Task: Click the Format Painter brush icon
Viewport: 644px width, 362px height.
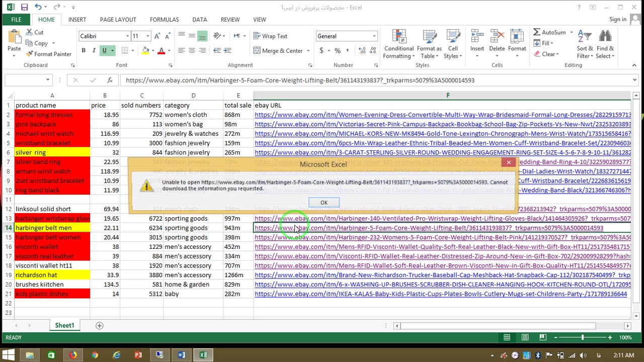Action: pyautogui.click(x=30, y=54)
